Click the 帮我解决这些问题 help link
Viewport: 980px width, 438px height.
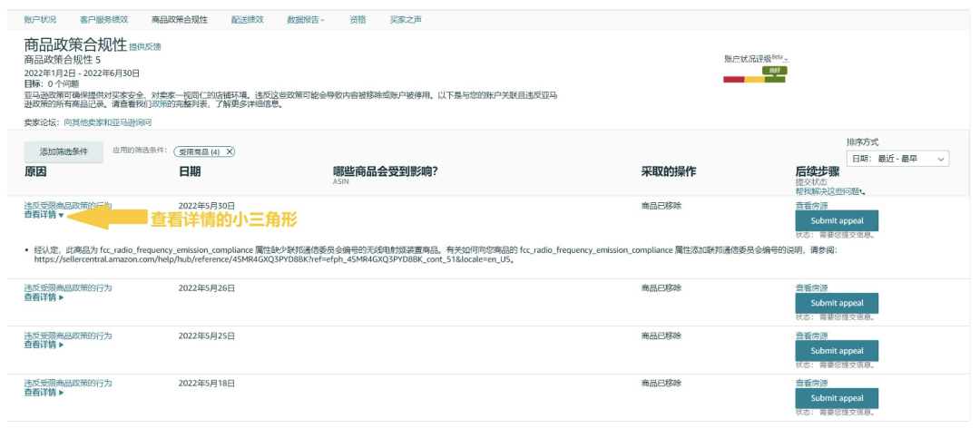pyautogui.click(x=828, y=191)
